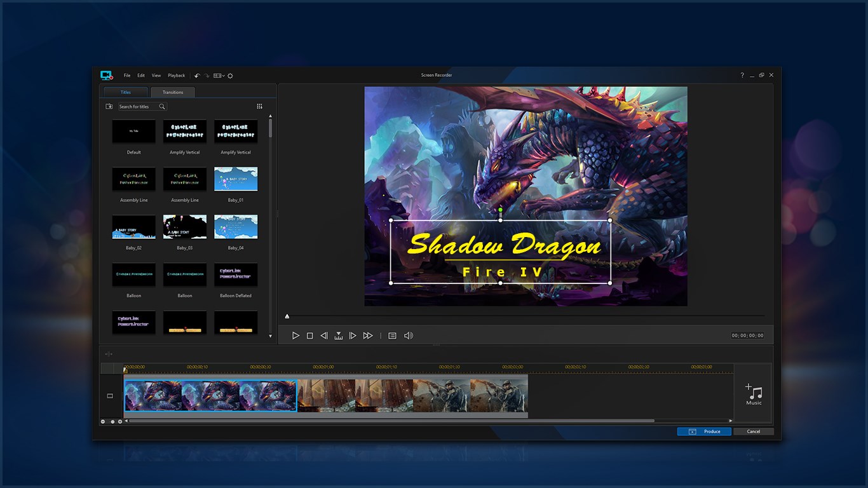The width and height of the screenshot is (868, 488).
Task: Toggle the preview volume speaker icon
Action: (x=409, y=335)
